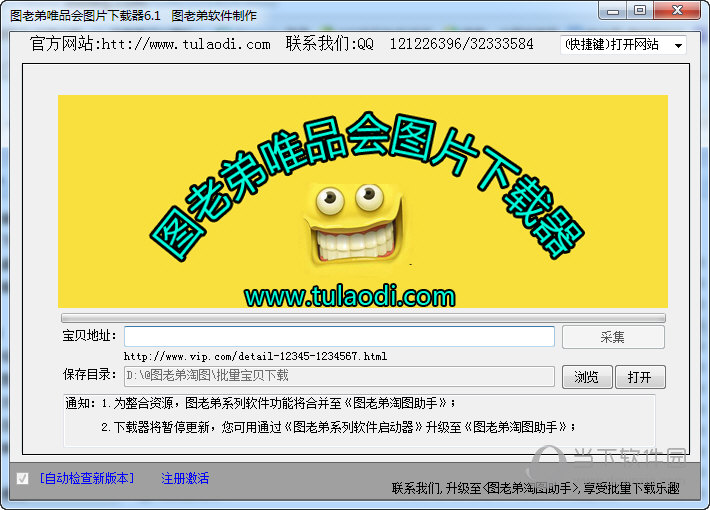Viewport: 710px width, 510px height.
Task: Toggle the 自动检查新版本 checkbox
Action: pyautogui.click(x=22, y=478)
